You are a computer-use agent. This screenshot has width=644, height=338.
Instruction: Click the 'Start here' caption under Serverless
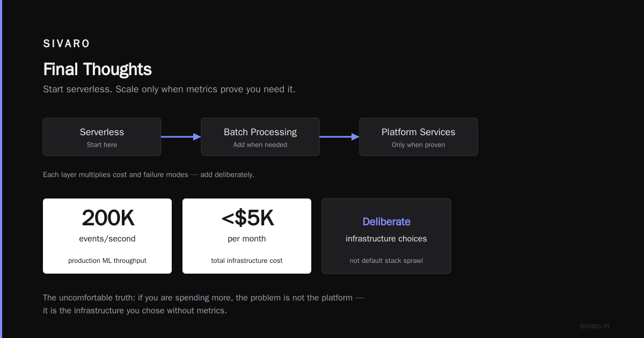coord(102,145)
